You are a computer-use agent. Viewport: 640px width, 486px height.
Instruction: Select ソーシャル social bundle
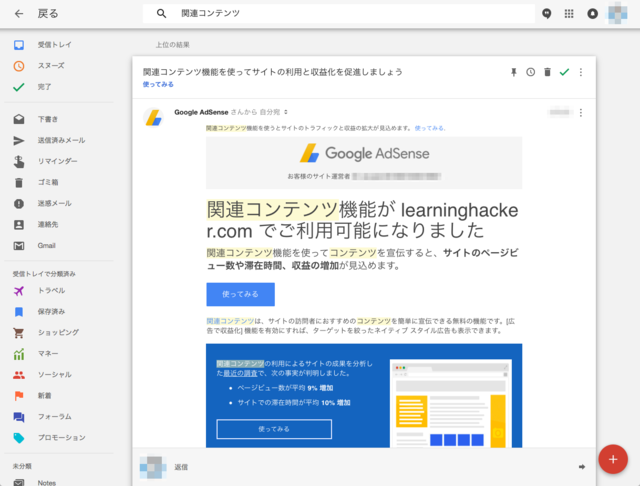tap(54, 375)
